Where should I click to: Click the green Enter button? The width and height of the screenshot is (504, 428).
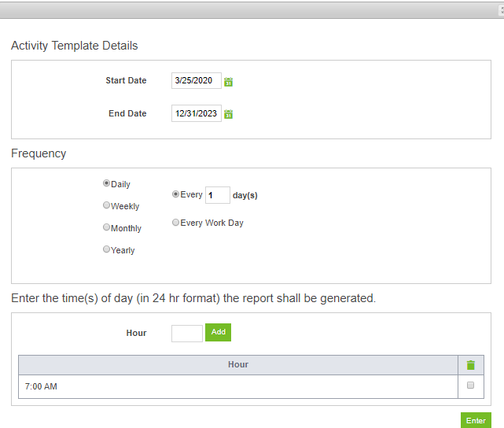476,420
